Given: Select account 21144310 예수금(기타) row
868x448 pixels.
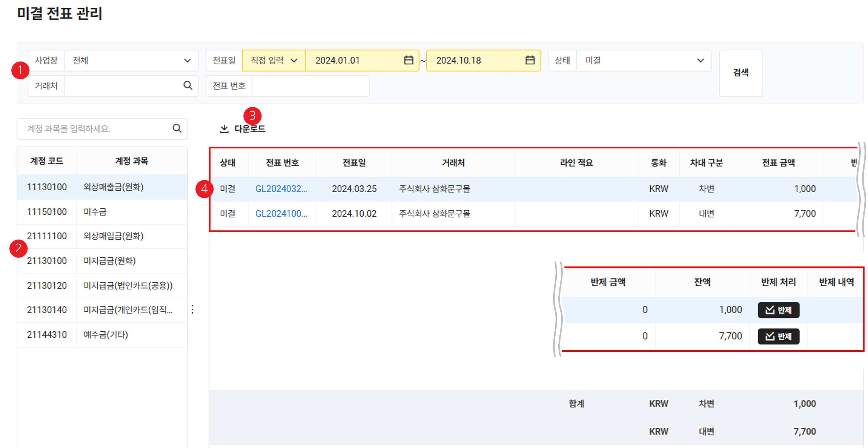Looking at the screenshot, I should [x=102, y=335].
